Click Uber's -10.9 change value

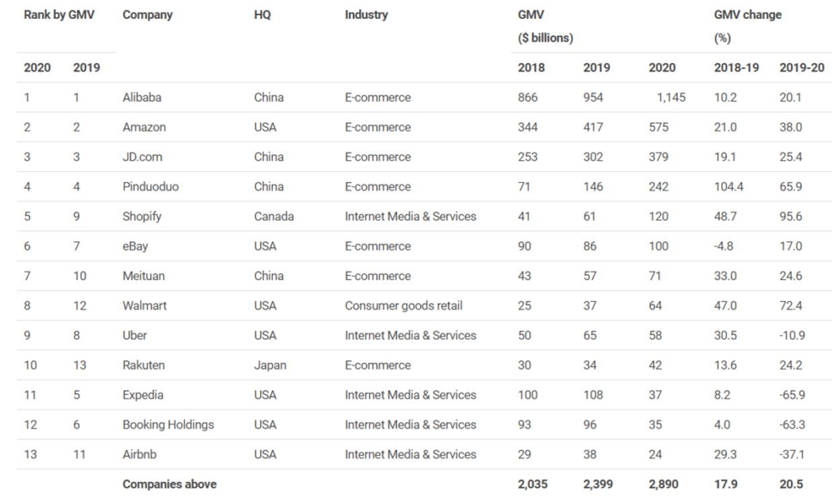pos(792,335)
